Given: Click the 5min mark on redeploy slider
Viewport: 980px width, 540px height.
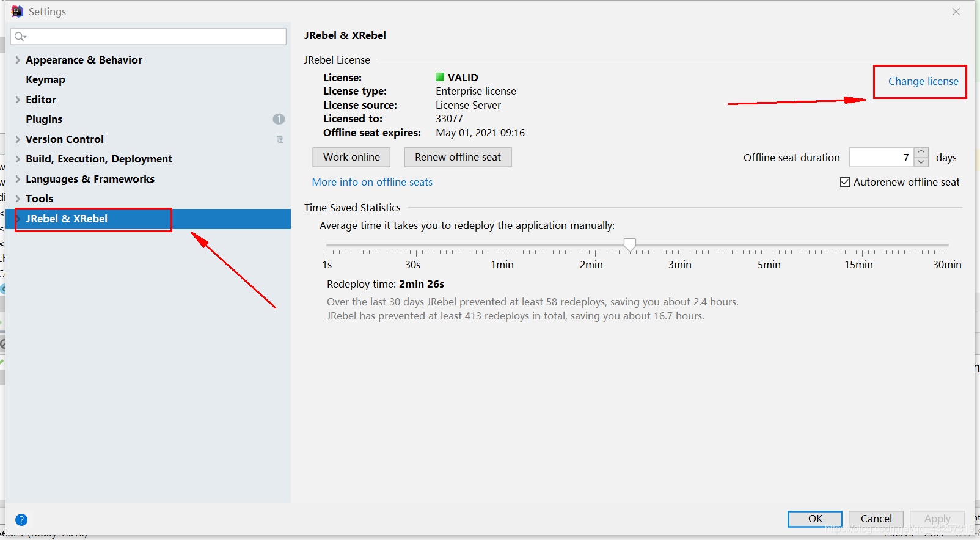Looking at the screenshot, I should 769,265.
